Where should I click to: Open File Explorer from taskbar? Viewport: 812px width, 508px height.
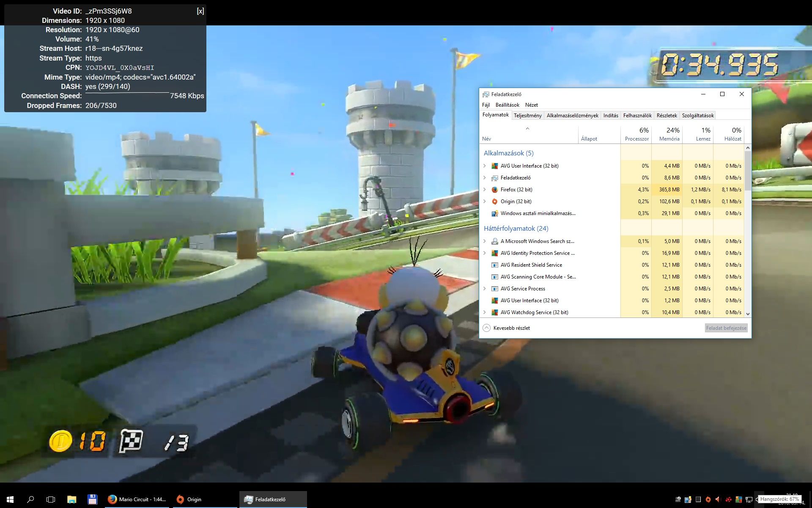(71, 500)
